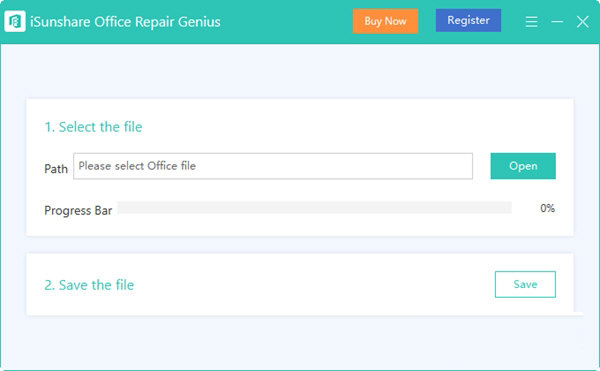Click the "Progress Bar" label
Image resolution: width=600 pixels, height=371 pixels.
(78, 210)
